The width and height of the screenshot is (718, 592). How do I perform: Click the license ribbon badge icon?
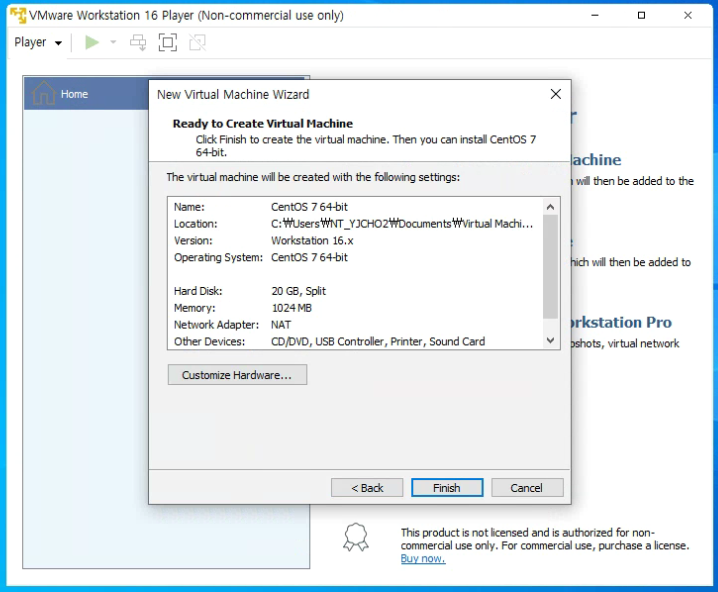[356, 537]
